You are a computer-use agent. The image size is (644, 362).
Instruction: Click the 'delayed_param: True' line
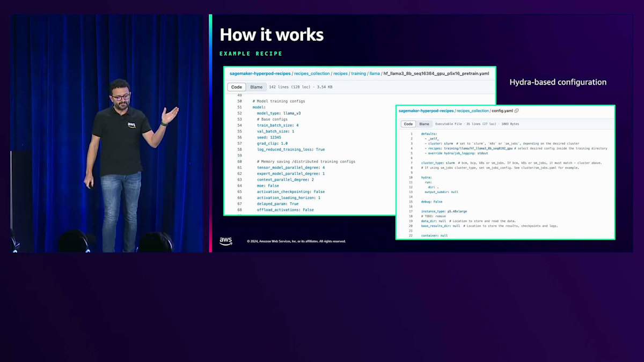pyautogui.click(x=278, y=204)
